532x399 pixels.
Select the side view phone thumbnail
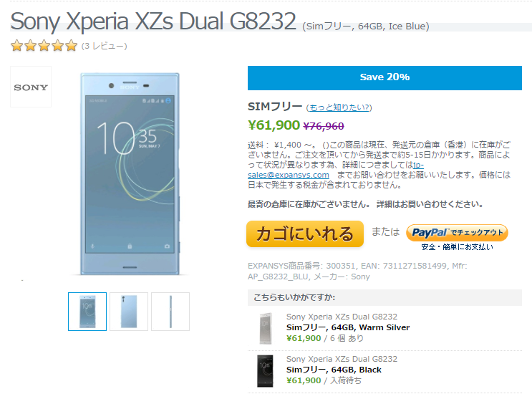[170, 312]
